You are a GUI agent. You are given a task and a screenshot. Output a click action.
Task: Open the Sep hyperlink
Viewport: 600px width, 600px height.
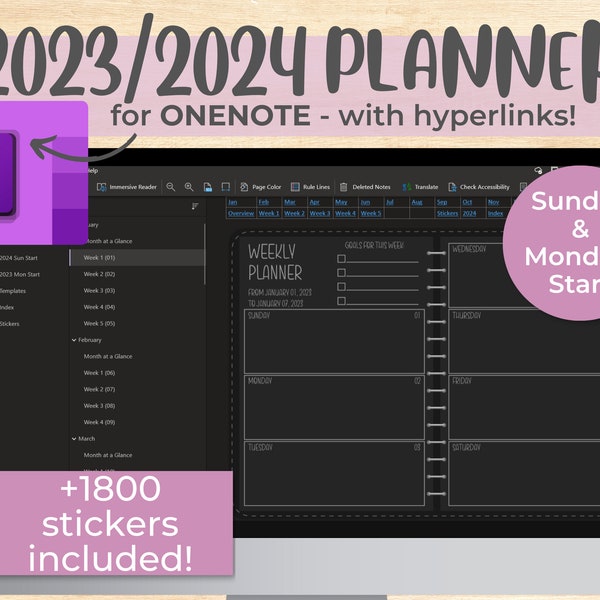coord(442,202)
